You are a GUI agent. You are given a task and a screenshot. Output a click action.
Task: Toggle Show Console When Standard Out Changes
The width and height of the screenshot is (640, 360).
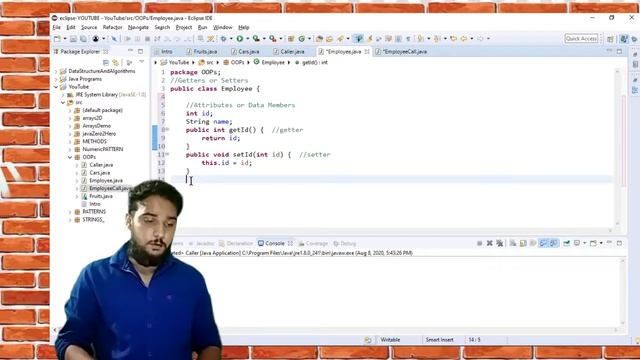coord(543,243)
